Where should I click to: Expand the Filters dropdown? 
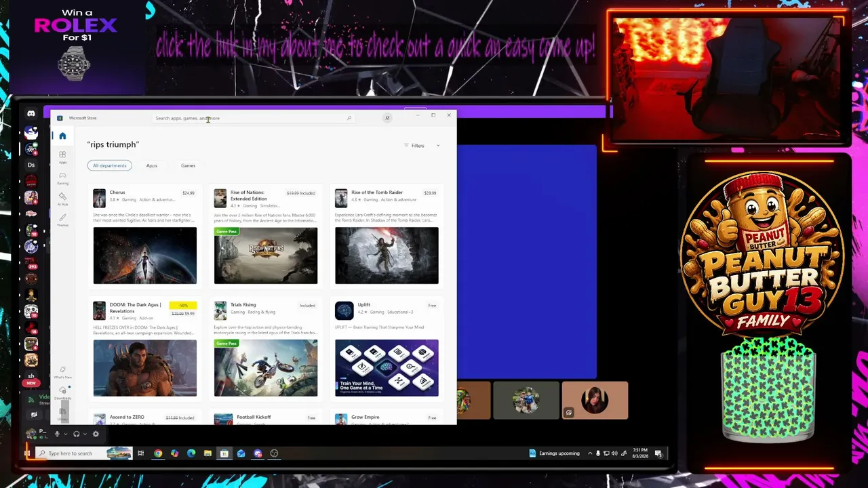click(x=422, y=146)
